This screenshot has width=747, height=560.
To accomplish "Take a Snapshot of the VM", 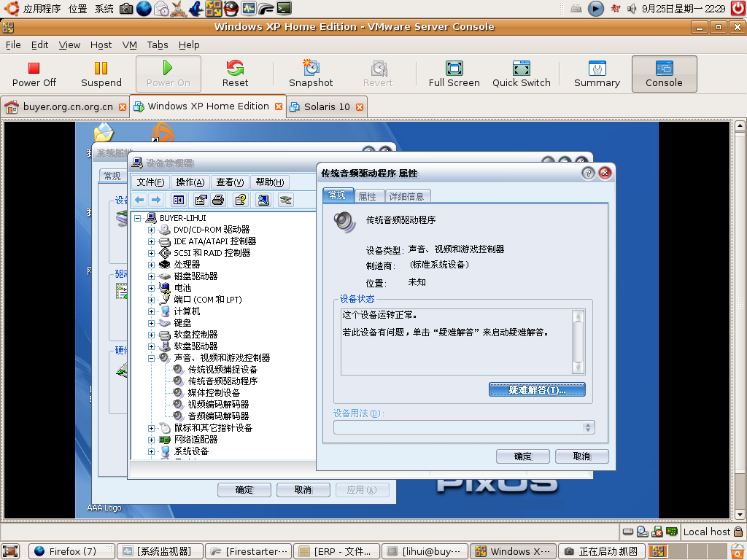I will tap(311, 74).
